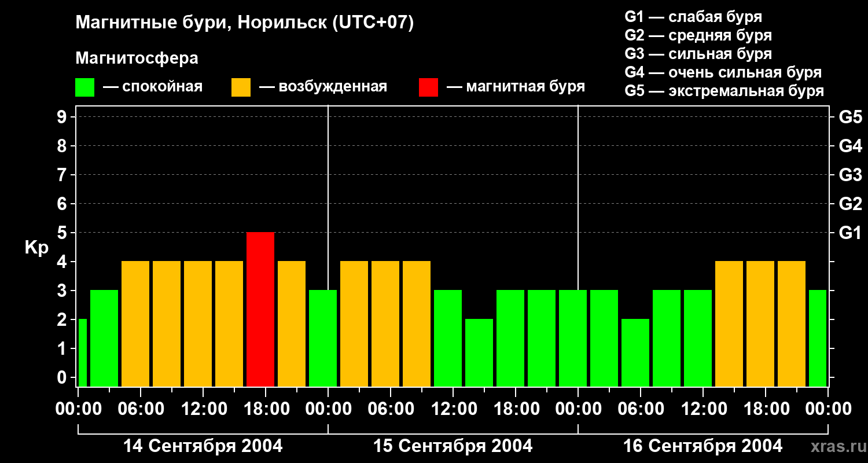The image size is (868, 463).
Task: Click 'G5 — экстремальная буря' legend line
Action: (724, 91)
